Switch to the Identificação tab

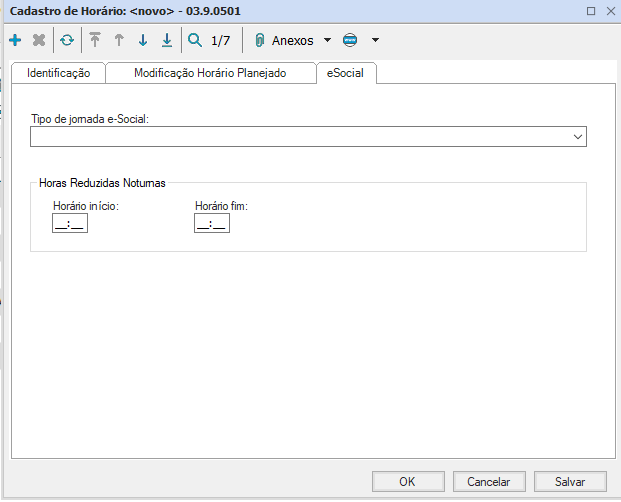coord(58,74)
